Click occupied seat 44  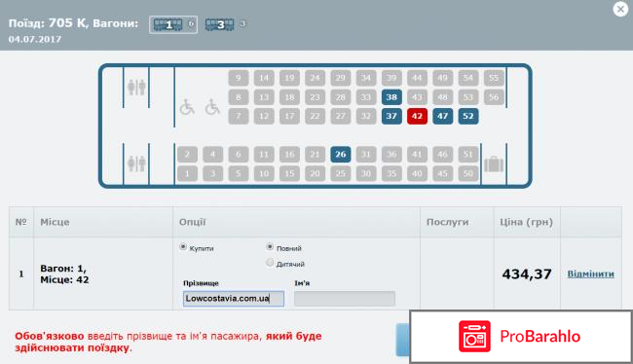tap(417, 78)
